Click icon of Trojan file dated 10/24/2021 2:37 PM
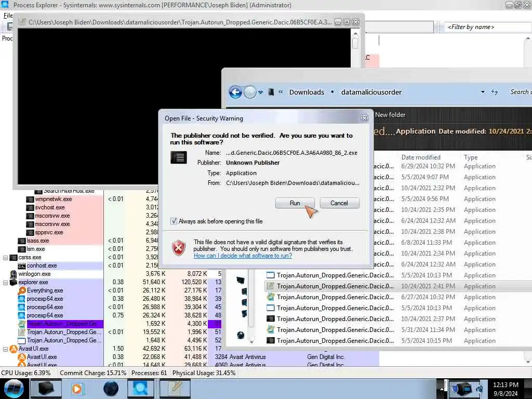This screenshot has width=532, height=399. click(270, 319)
